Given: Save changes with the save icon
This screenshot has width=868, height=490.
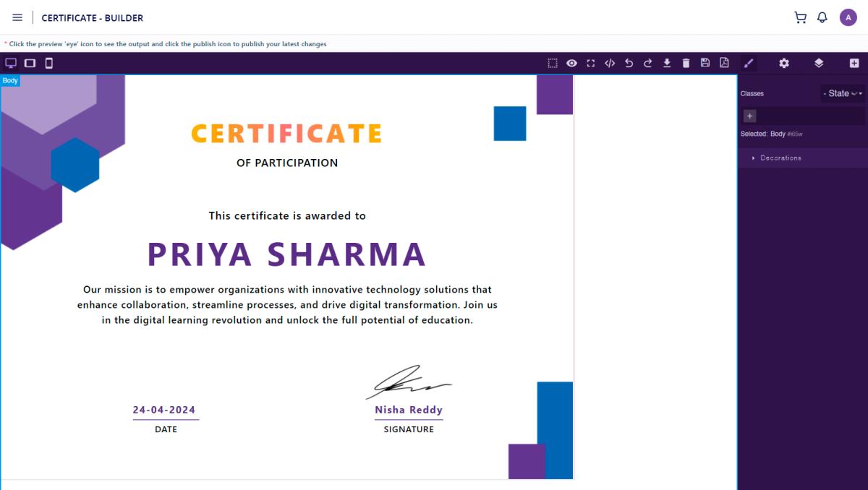Looking at the screenshot, I should tap(705, 63).
